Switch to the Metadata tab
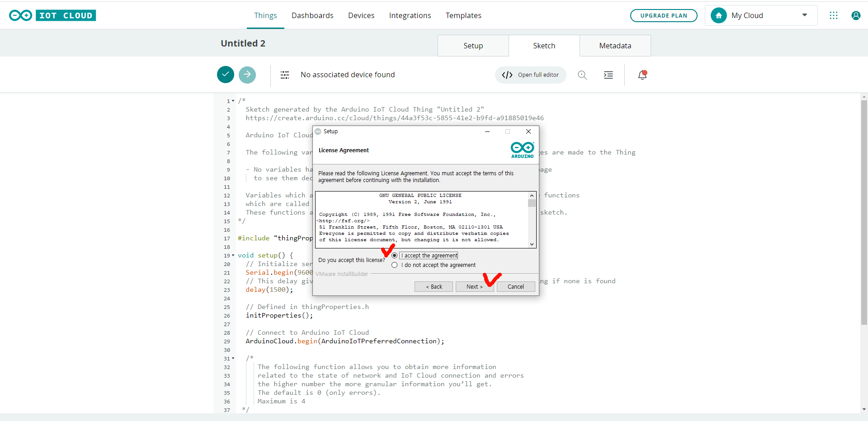Screen dimensions: 868x421 (x=615, y=46)
